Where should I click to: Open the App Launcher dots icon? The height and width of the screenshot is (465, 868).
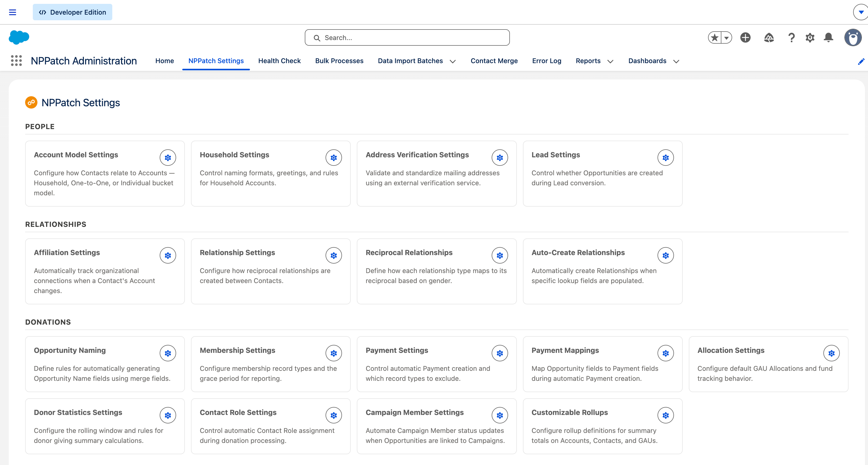(16, 61)
